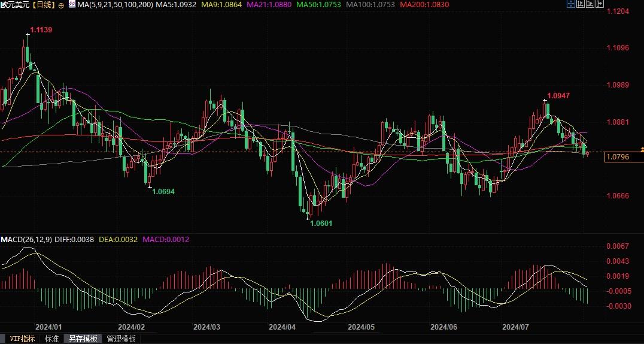The image size is (644, 344).
Task: Click the -0.0005 MACD axis label
Action: pyautogui.click(x=618, y=291)
